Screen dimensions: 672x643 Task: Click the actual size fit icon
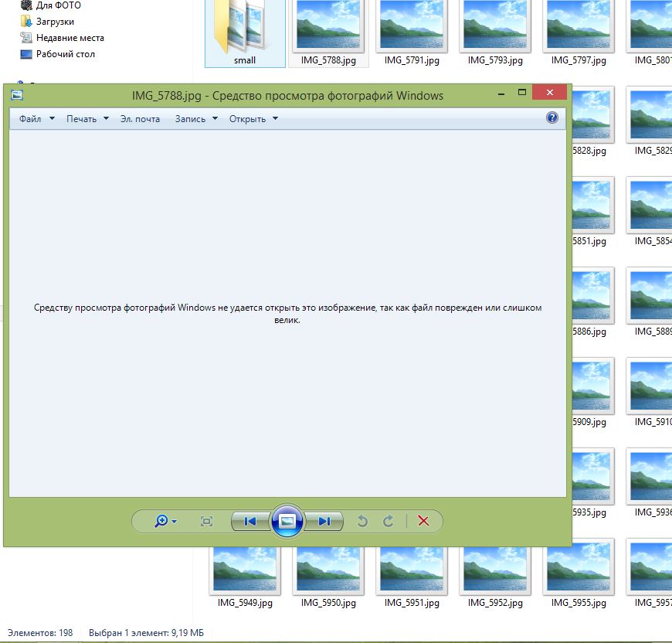coord(206,521)
